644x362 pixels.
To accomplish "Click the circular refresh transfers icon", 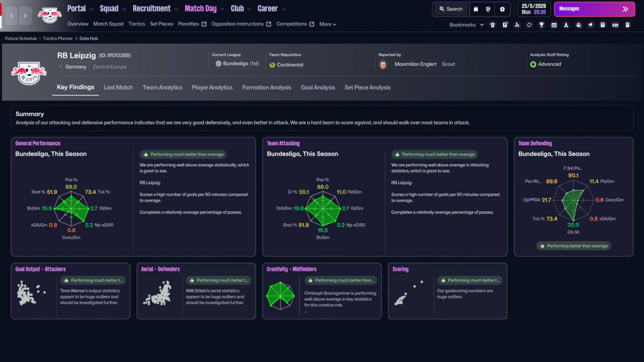I will click(x=529, y=25).
